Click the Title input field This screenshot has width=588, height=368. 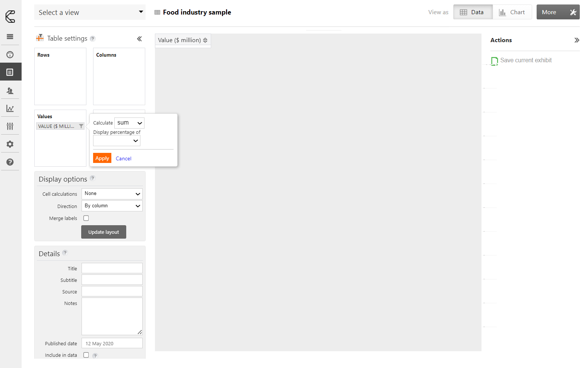(x=112, y=268)
